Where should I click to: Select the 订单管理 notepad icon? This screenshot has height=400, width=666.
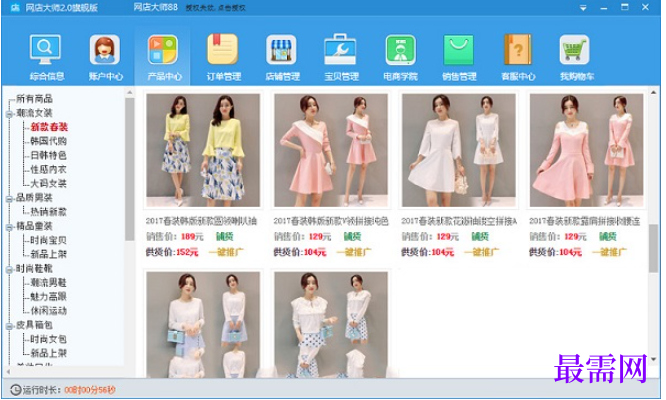click(223, 49)
